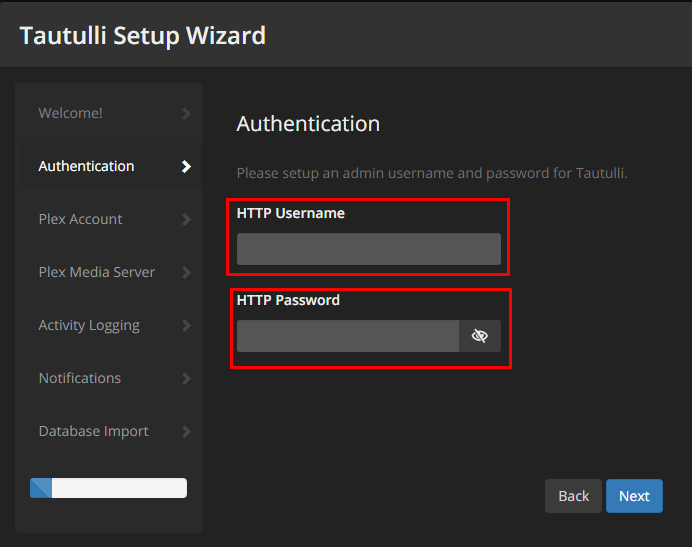Click the HTTP Username label
The width and height of the screenshot is (692, 547).
point(290,213)
